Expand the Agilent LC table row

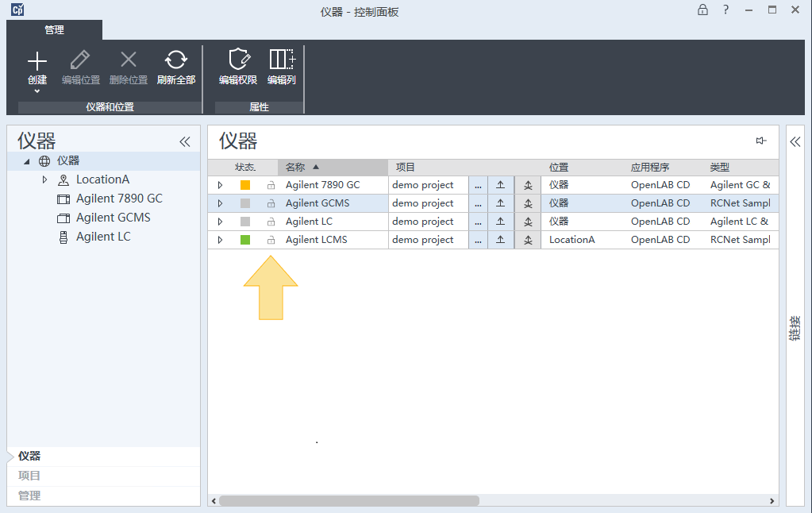220,222
